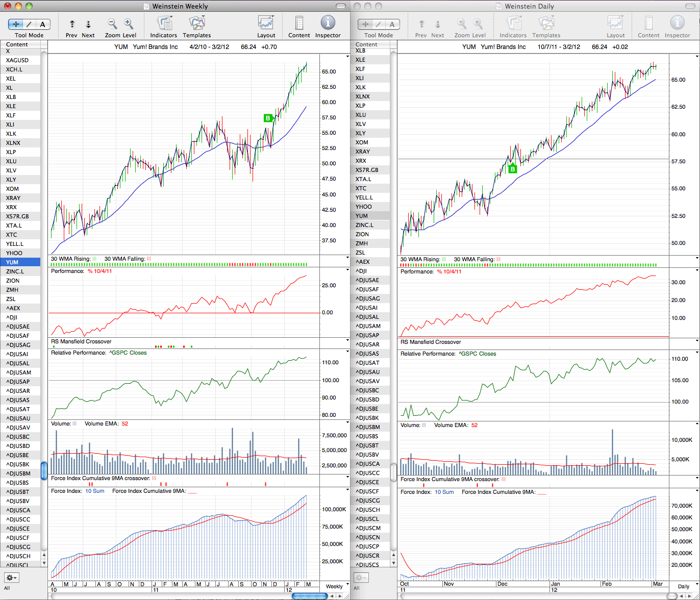
Task: Click ^GSPC Closes label in weekly Relative Performance
Action: (x=128, y=353)
